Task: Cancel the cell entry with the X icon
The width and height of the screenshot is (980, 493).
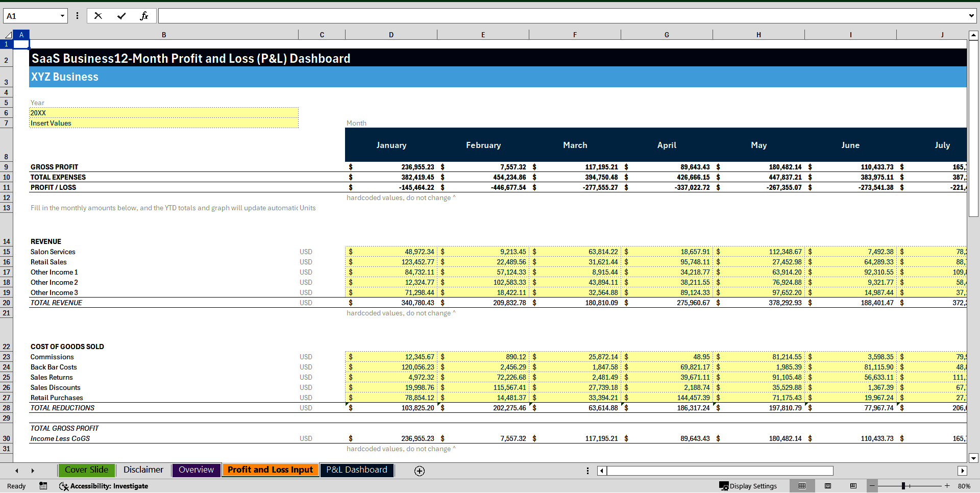Action: pos(98,15)
